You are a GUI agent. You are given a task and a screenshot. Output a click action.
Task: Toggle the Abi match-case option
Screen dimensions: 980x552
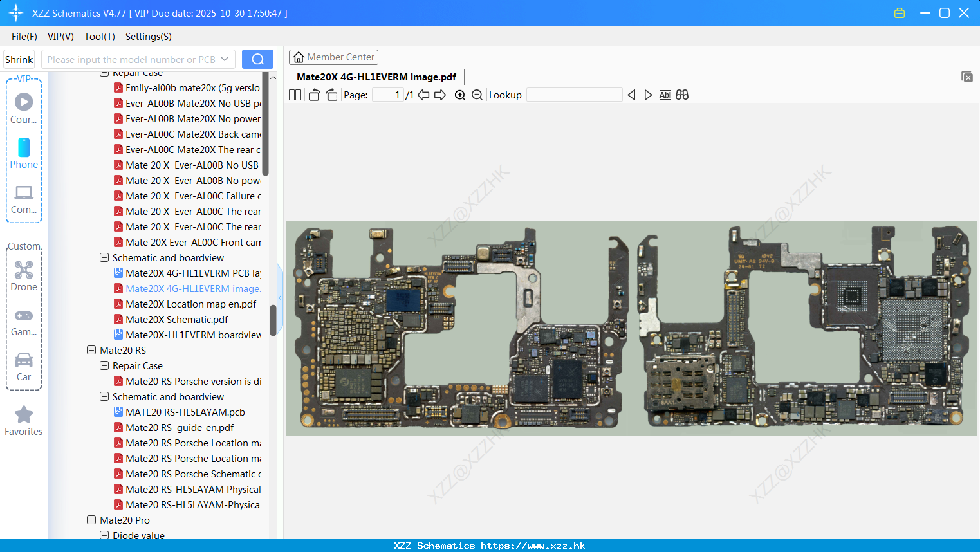(665, 95)
